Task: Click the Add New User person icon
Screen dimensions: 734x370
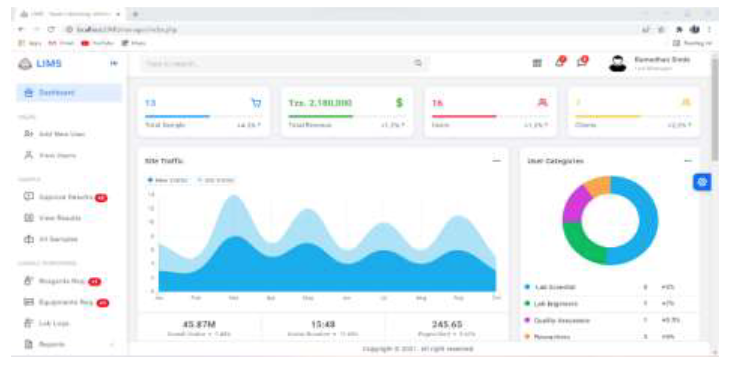Action: pos(29,134)
